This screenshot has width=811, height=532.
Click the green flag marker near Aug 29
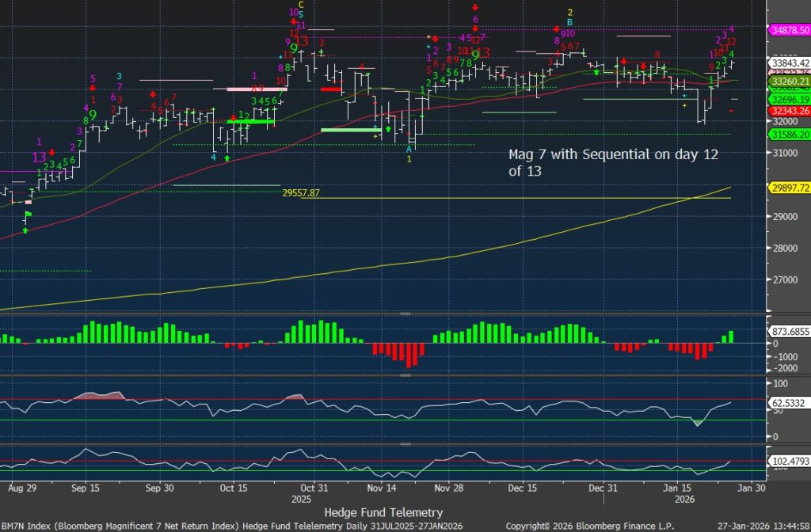pos(29,214)
